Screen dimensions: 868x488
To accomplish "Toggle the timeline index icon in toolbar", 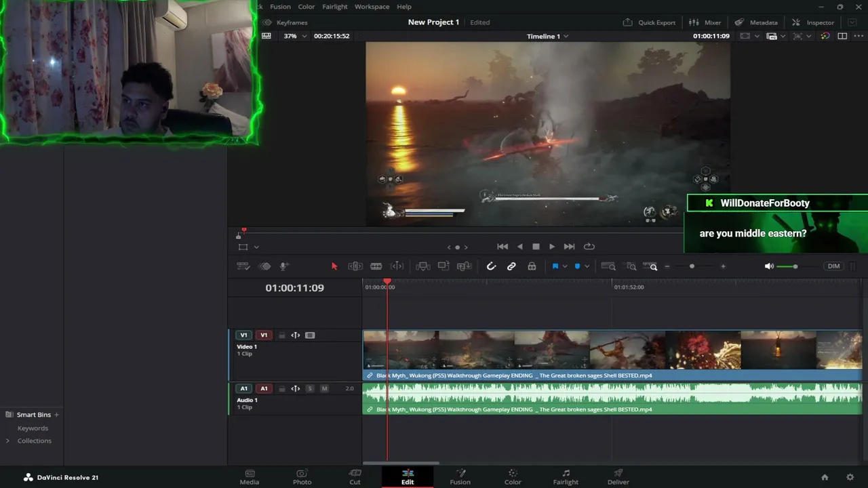I will pos(265,266).
